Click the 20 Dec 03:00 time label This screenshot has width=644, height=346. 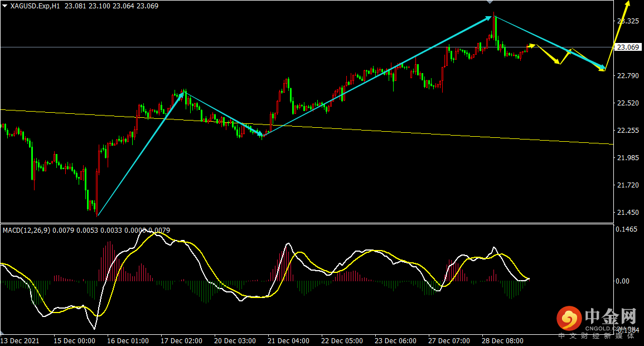pos(235,341)
